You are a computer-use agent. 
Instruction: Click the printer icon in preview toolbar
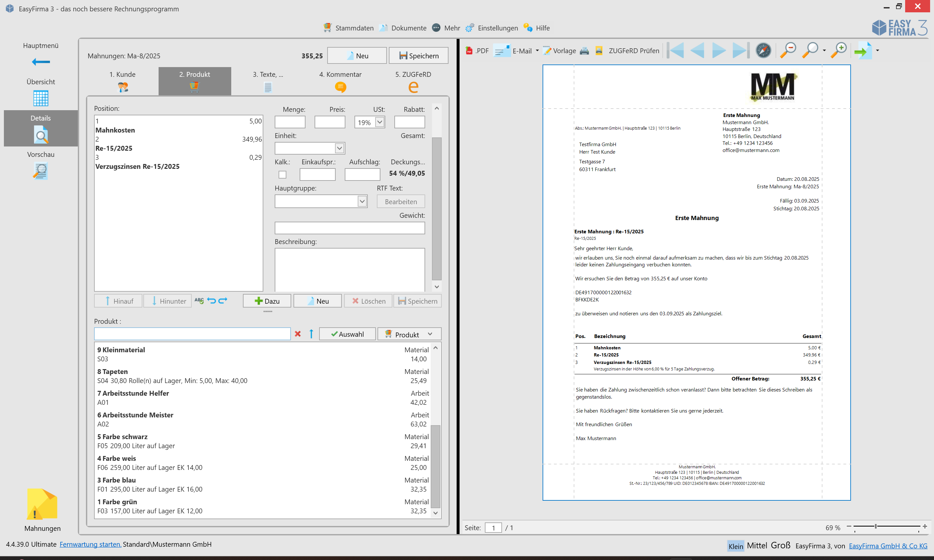[584, 51]
